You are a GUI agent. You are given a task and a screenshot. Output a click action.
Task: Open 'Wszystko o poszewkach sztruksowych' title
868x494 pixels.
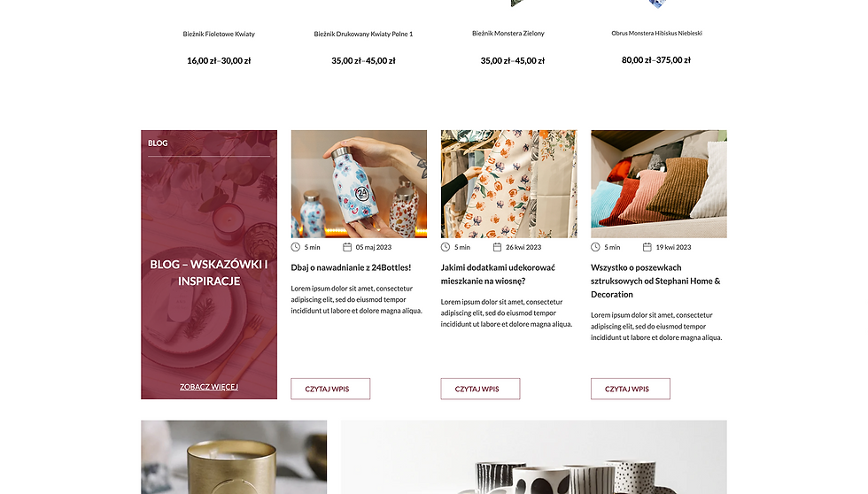point(655,281)
